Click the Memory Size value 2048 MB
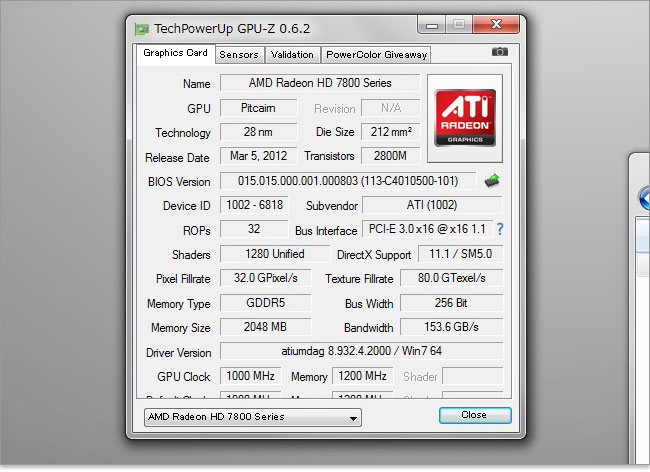Screen dimensions: 650x472 coord(265,327)
